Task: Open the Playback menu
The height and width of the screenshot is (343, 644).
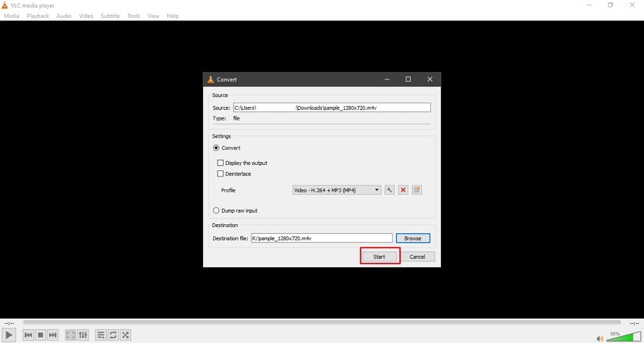Action: [38, 16]
